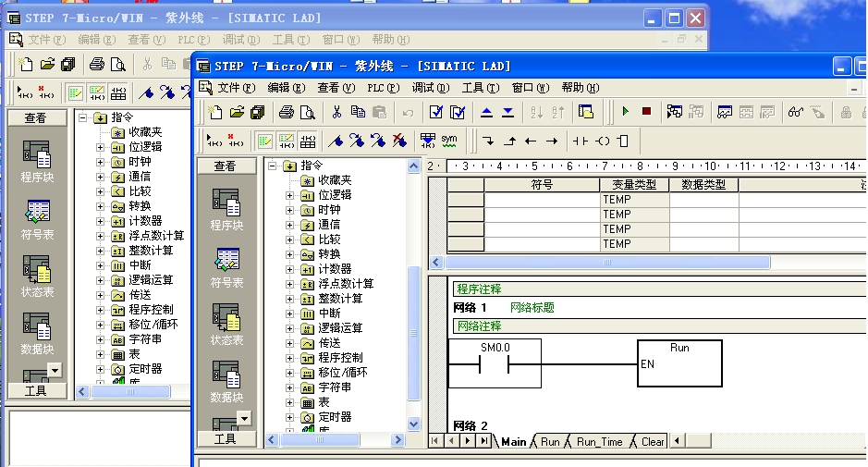Click the instruction tree vertical scrollbar thumb
The width and height of the screenshot is (868, 467).
point(413,333)
